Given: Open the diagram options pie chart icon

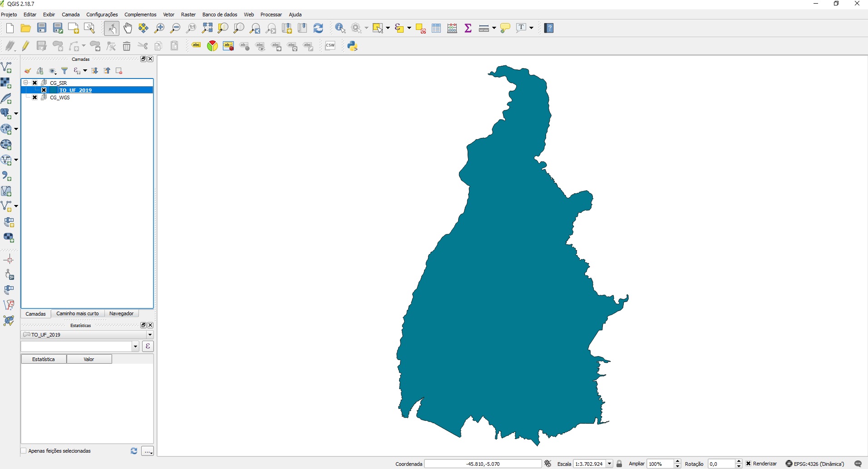Looking at the screenshot, I should (212, 46).
